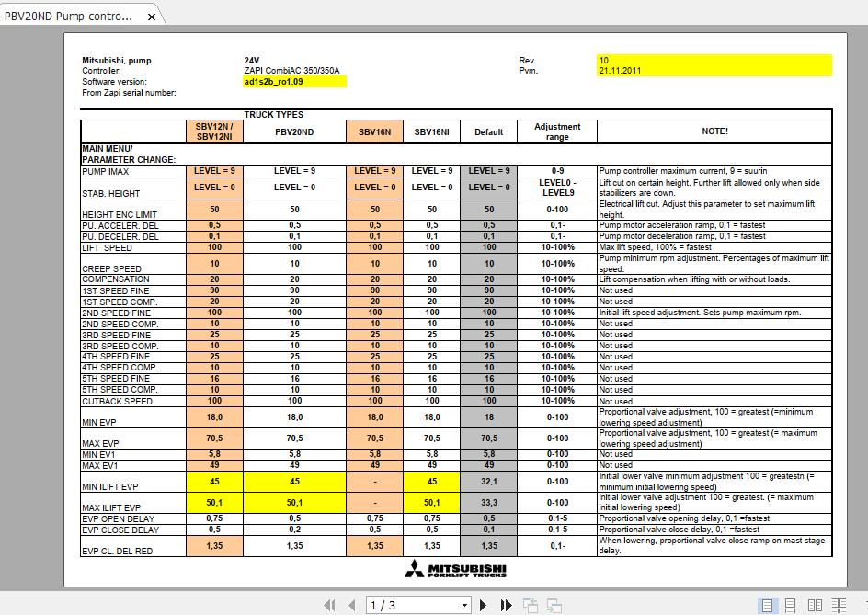The height and width of the screenshot is (615, 868).
Task: Close the PBV20ND document tab
Action: point(151,16)
